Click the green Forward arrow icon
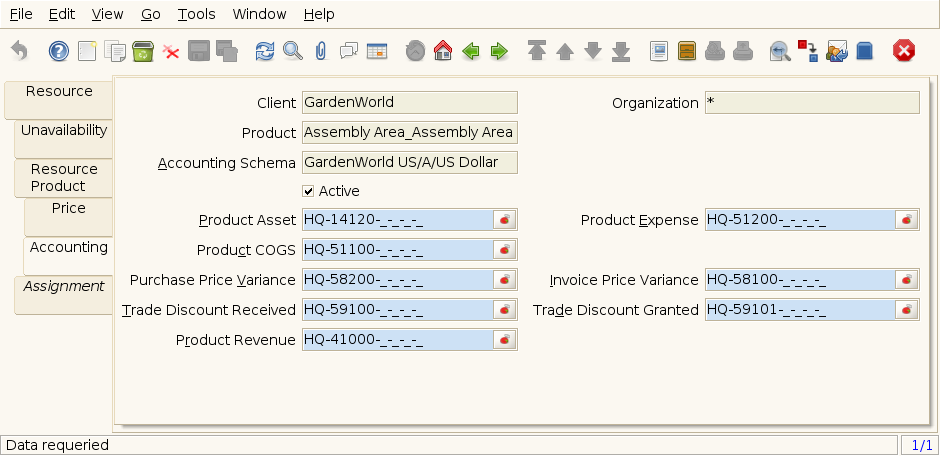Screen dimensions: 940x456 (499, 51)
